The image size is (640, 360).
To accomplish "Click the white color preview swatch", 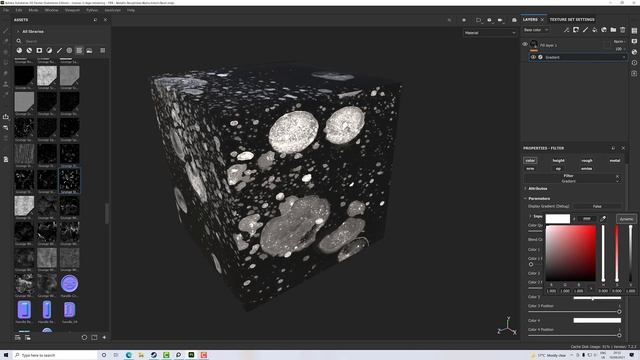I will 558,219.
